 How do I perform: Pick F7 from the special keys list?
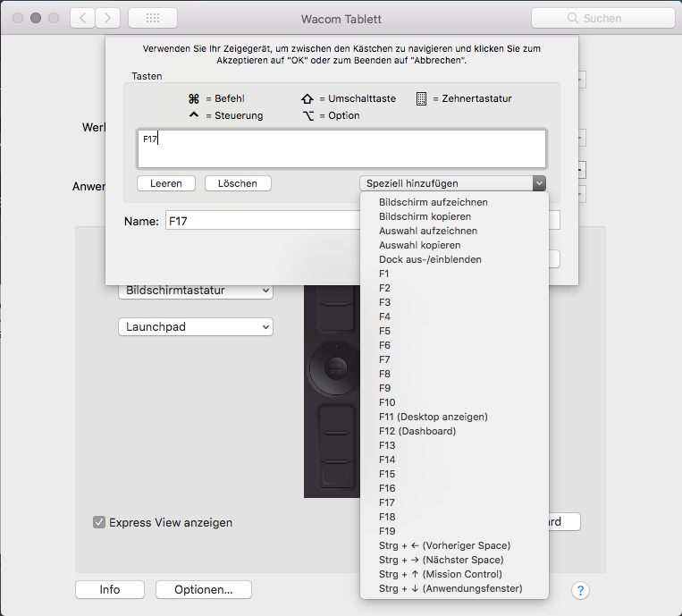455,359
